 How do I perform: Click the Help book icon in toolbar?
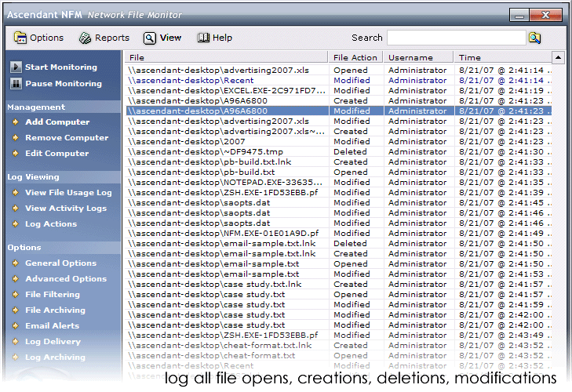pos(203,38)
